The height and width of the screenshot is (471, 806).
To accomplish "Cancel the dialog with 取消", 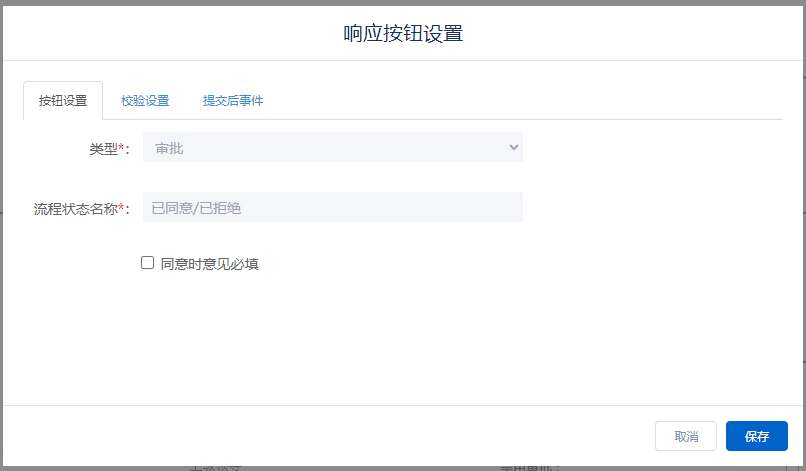I will [x=685, y=436].
